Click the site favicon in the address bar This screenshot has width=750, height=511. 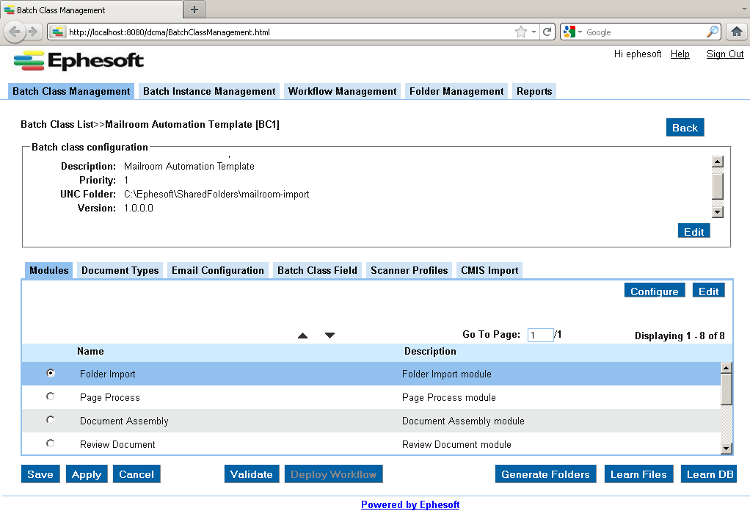58,32
